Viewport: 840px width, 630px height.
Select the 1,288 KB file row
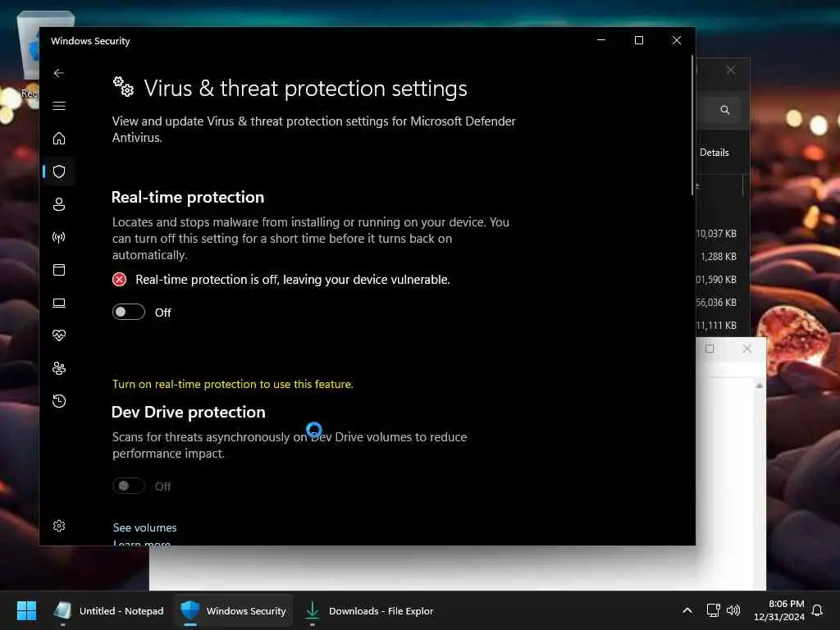point(719,257)
